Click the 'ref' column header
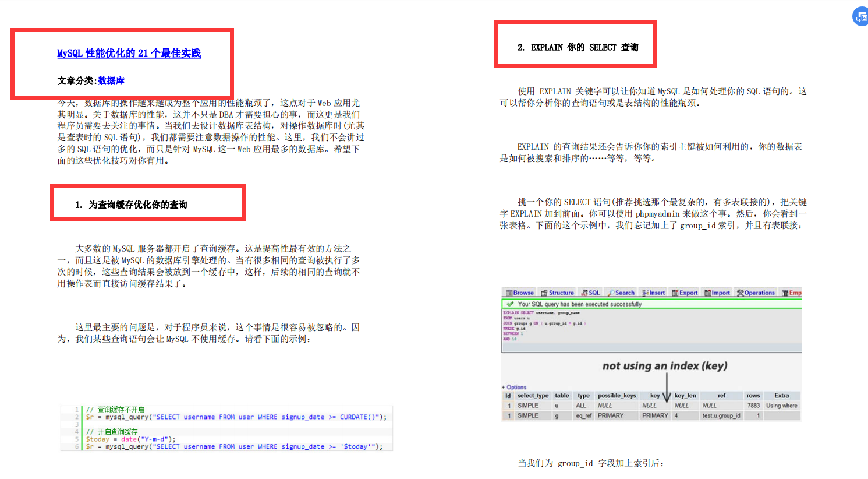 [x=722, y=396]
